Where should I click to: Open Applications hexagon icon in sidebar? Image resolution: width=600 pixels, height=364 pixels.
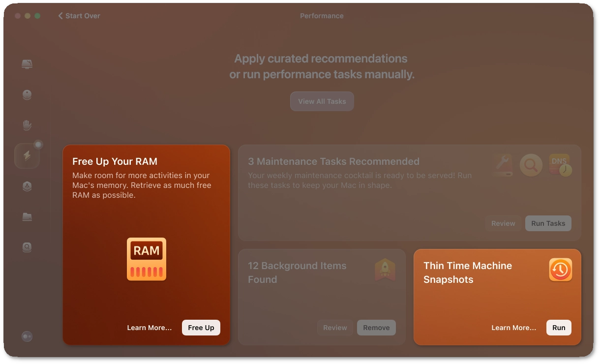[27, 186]
